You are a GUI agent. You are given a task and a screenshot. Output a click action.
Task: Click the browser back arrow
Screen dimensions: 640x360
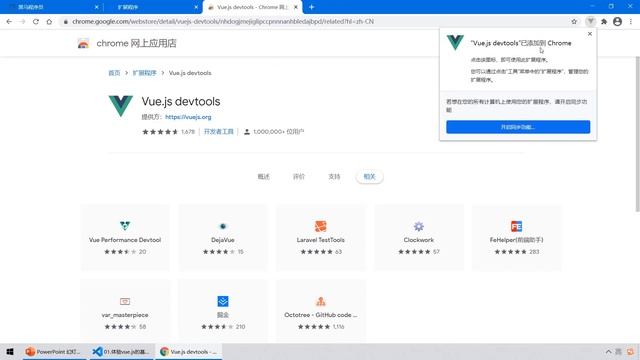[x=9, y=22]
